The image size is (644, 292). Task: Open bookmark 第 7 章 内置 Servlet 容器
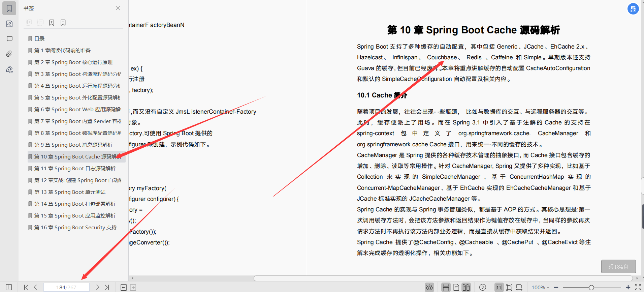point(77,121)
